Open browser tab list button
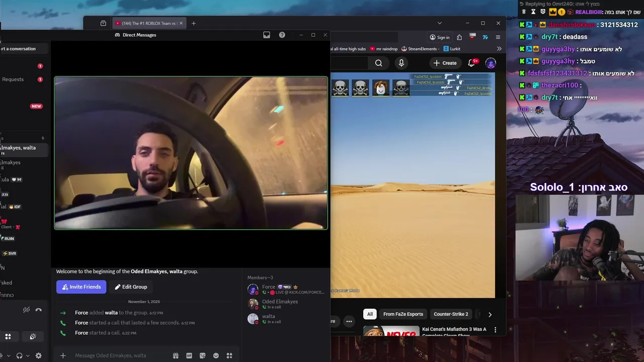This screenshot has height=362, width=644. point(103,23)
